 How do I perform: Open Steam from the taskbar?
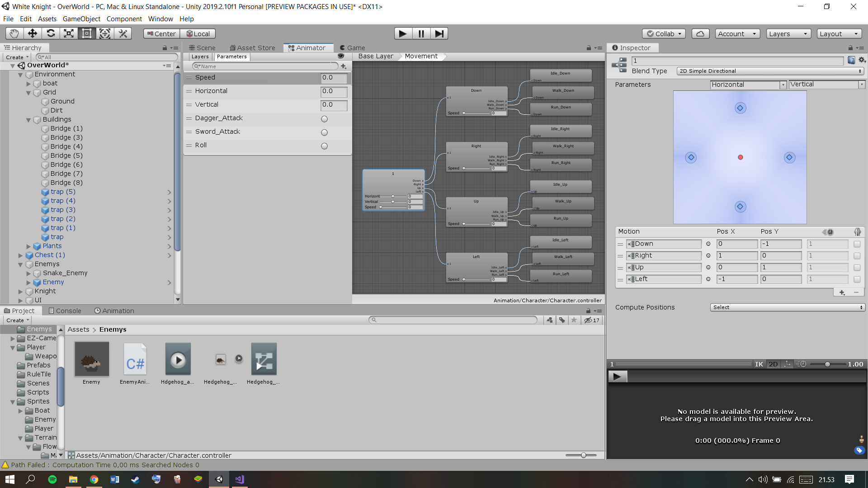point(135,479)
